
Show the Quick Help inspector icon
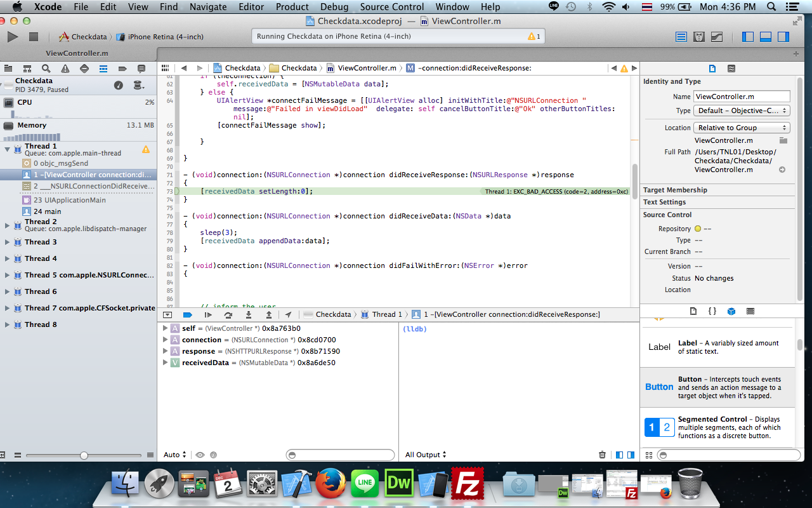[731, 69]
